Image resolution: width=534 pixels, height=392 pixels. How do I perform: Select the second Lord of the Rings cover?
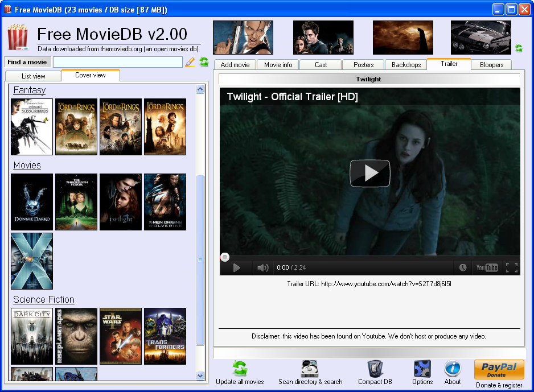[x=121, y=127]
